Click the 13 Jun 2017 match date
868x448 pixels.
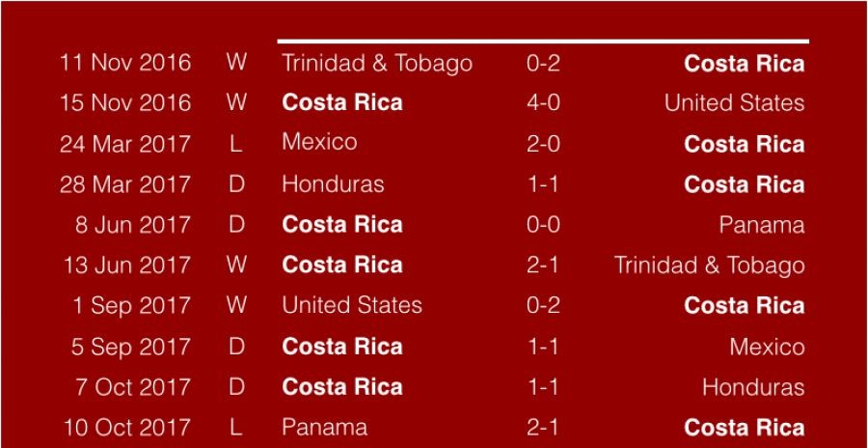coord(125,266)
